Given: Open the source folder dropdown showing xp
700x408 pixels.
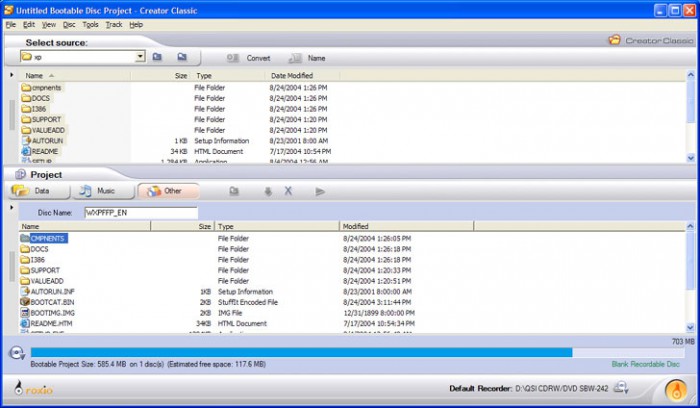Looking at the screenshot, I should (x=83, y=57).
